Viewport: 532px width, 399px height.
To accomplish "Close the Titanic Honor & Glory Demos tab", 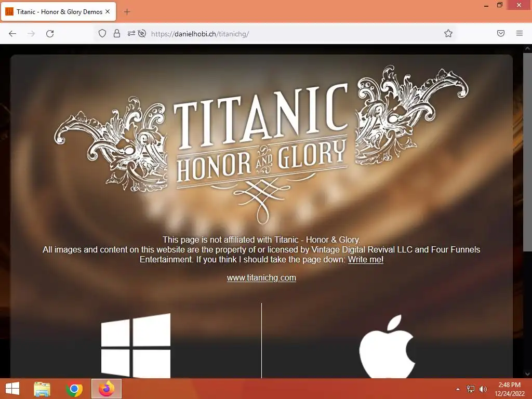I will pyautogui.click(x=108, y=11).
